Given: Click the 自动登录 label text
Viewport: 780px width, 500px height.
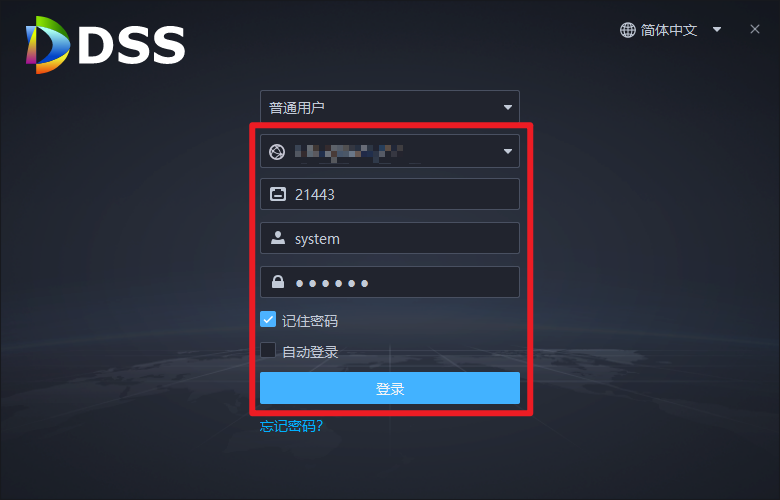Looking at the screenshot, I should (310, 352).
